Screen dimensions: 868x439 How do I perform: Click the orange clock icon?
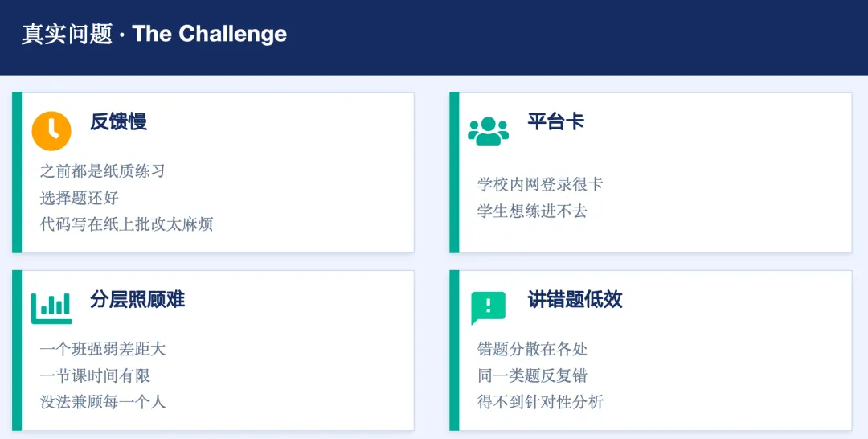tap(51, 131)
